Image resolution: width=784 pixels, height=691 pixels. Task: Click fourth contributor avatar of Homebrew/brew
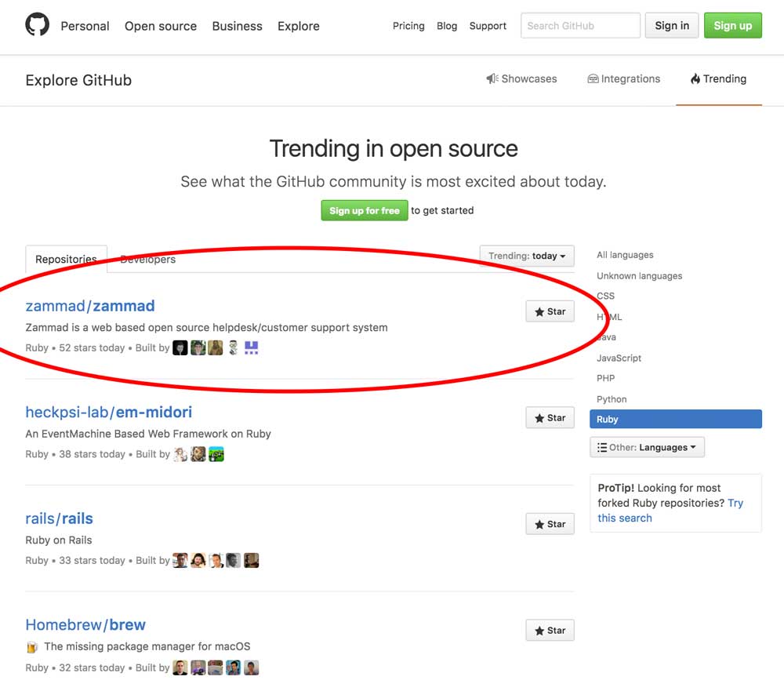point(233,667)
